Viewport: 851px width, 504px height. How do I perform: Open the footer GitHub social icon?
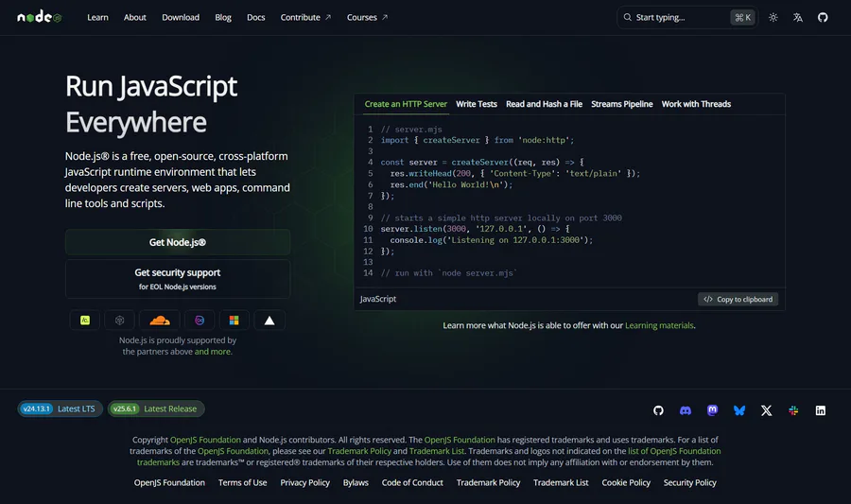pyautogui.click(x=658, y=410)
